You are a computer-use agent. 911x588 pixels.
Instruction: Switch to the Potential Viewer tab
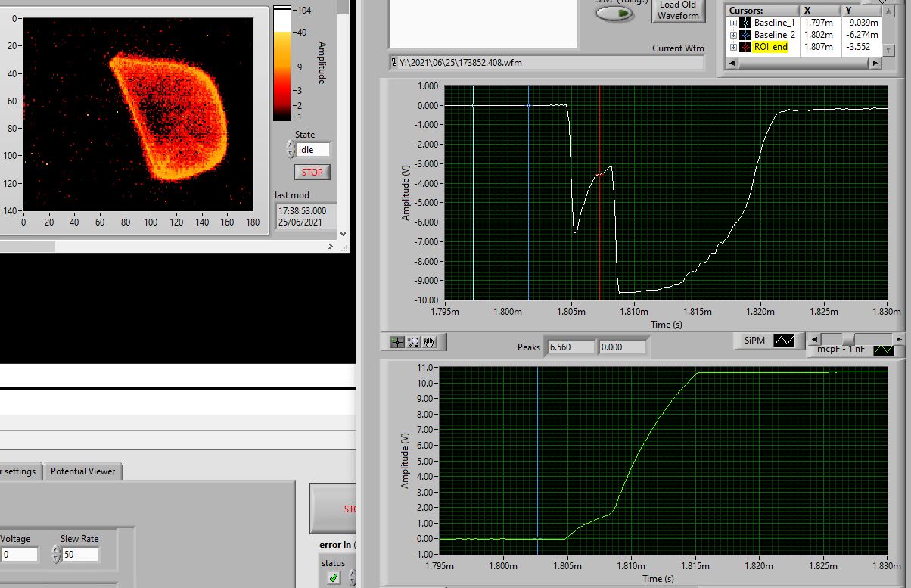point(82,471)
